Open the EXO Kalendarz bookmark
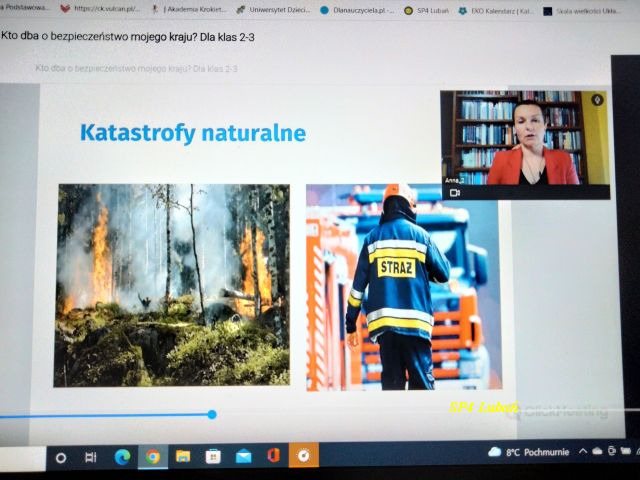This screenshot has width=640, height=480. coord(496,11)
